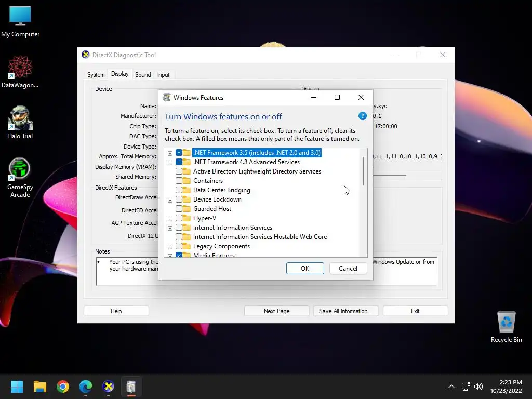This screenshot has width=532, height=399.
Task: Select the Display tab in DirectX Diagnostic Tool
Action: pos(120,74)
